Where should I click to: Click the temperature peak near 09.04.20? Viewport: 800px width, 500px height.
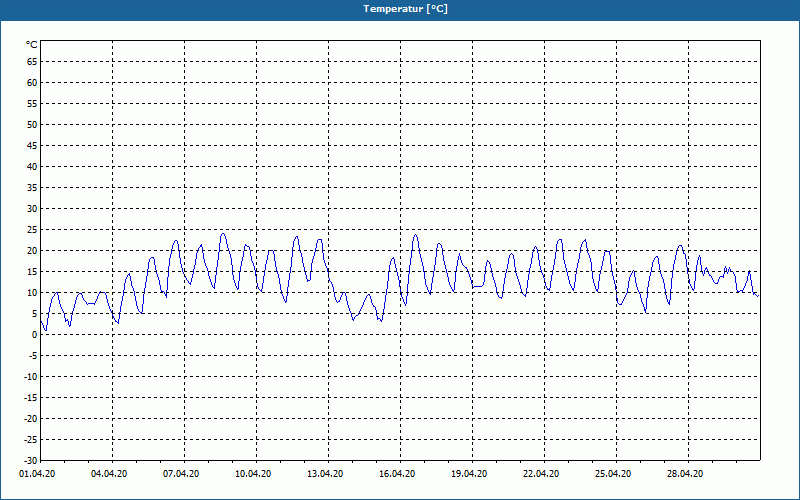223,234
